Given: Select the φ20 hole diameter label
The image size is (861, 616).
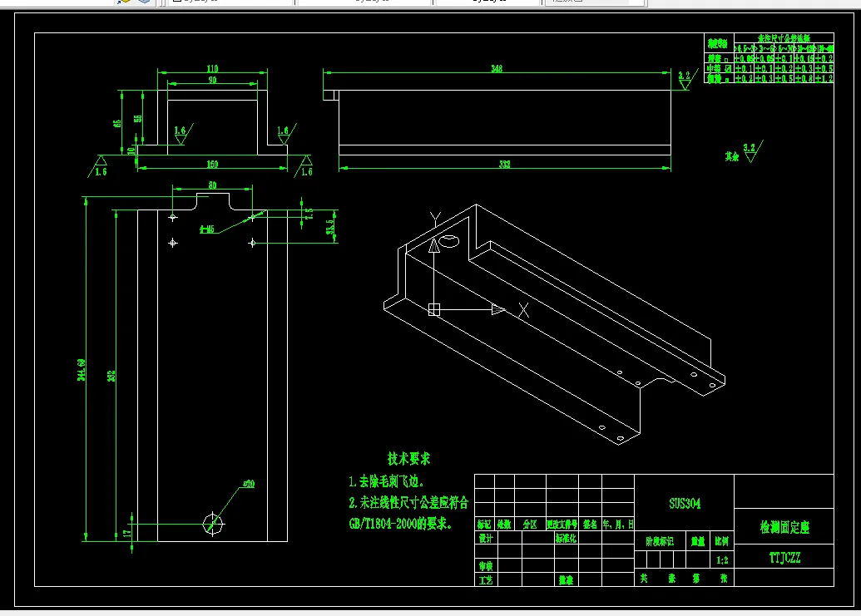Looking at the screenshot, I should click(x=249, y=484).
